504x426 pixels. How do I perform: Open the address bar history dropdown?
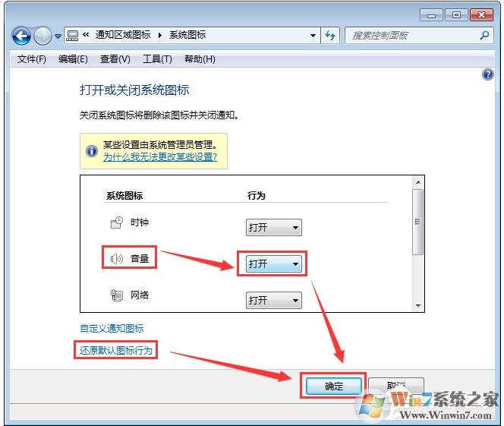click(x=313, y=36)
